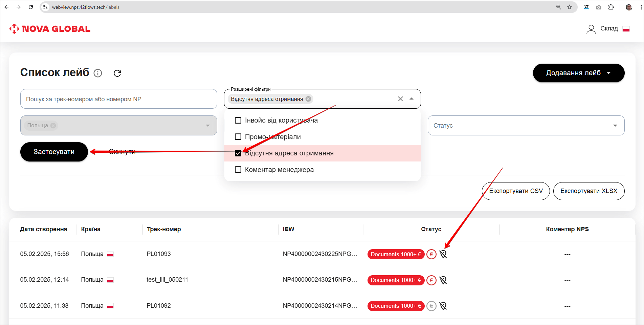Screen dimensions: 644x325
Task: Collapse the Розширені фільтри dropdown arrow
Action: point(412,99)
